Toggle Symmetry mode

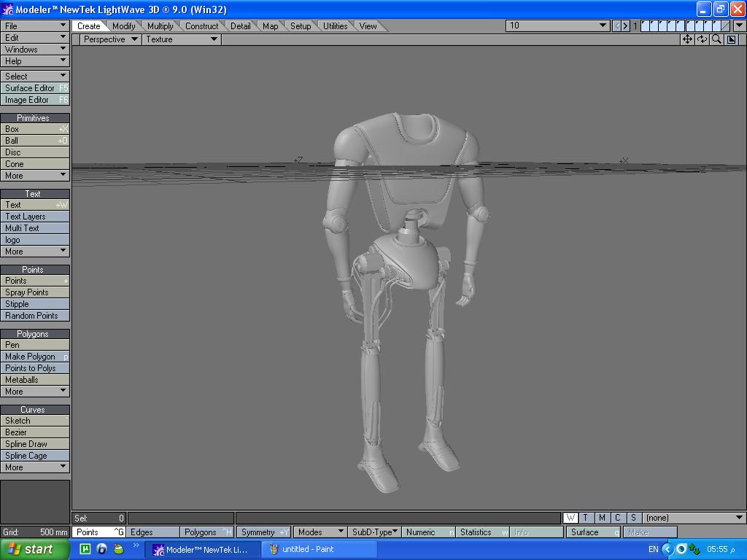point(264,532)
